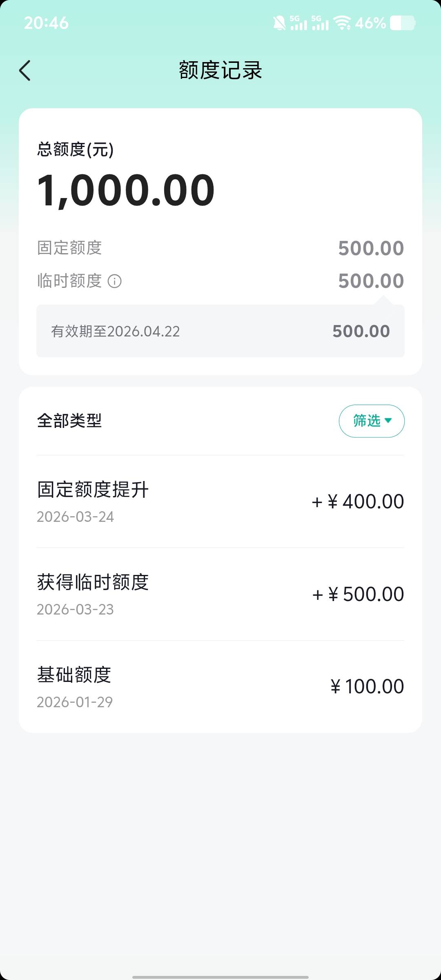Tap the 全部类型 heading label
The image size is (441, 980).
pos(69,421)
